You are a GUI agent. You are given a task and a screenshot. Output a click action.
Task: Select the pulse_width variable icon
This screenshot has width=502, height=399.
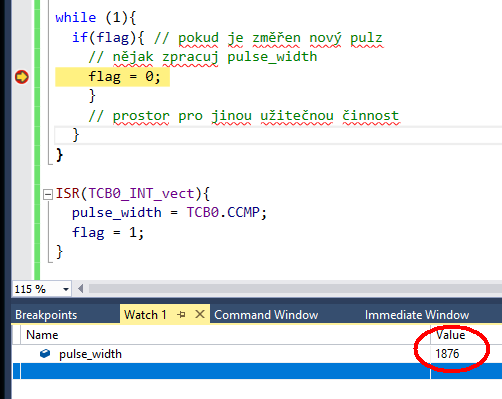(45, 354)
